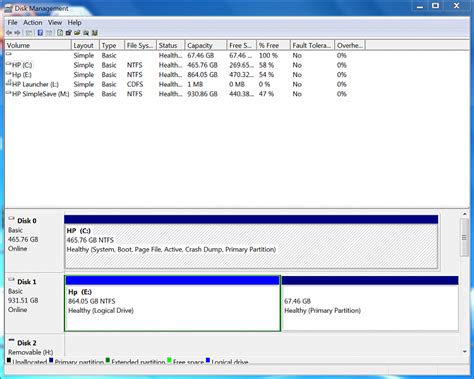Click the Forward arrow toolbar icon
The image size is (474, 379).
(x=17, y=33)
